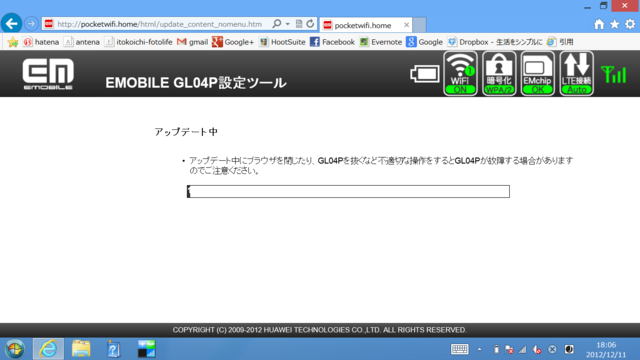Viewport: 640px width, 360px height.
Task: Open the Dropbox bookmark
Action: pyautogui.click(x=495, y=42)
